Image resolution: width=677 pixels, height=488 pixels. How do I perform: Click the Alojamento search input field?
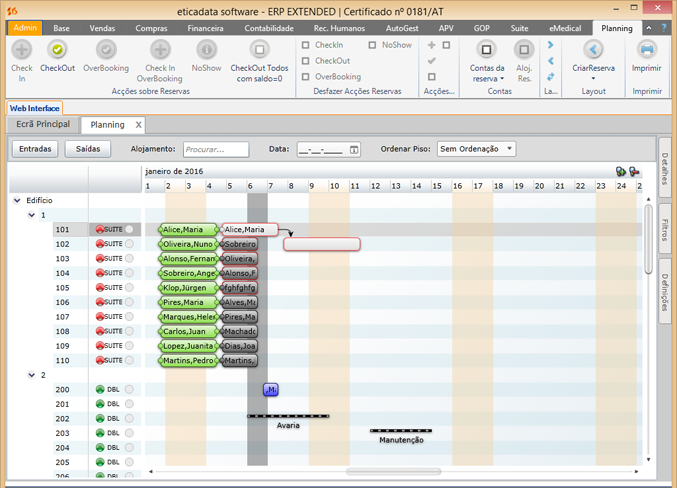coord(216,149)
